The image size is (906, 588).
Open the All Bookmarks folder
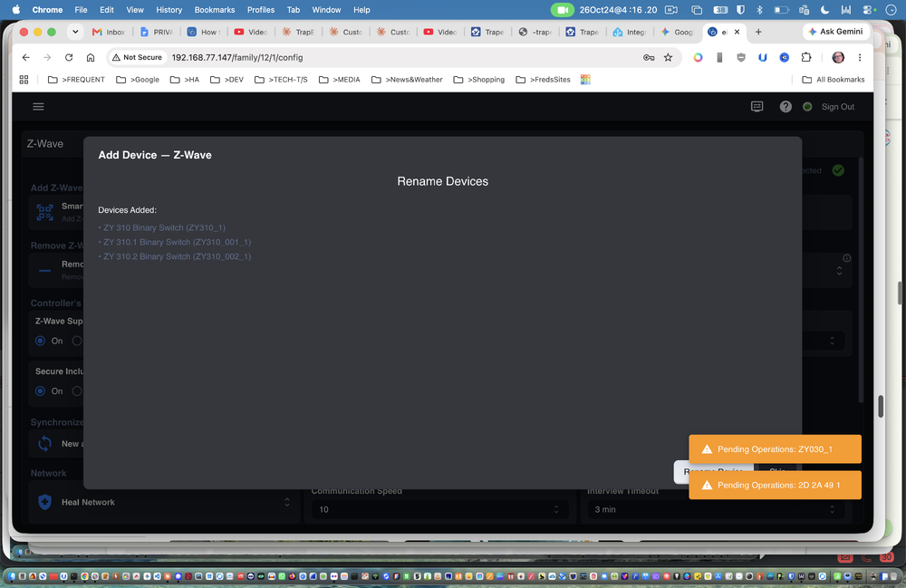coord(834,80)
